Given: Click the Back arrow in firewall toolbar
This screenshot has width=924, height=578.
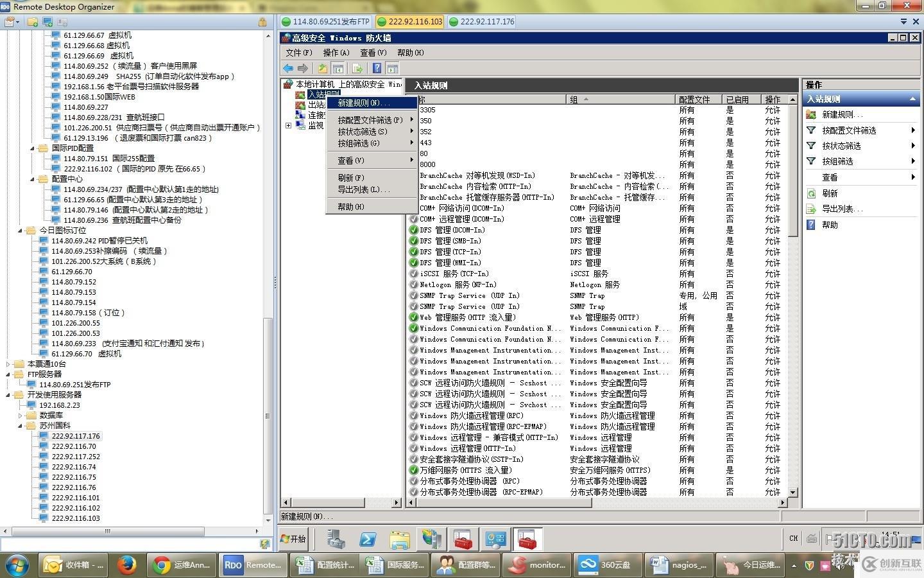Looking at the screenshot, I should [x=288, y=68].
